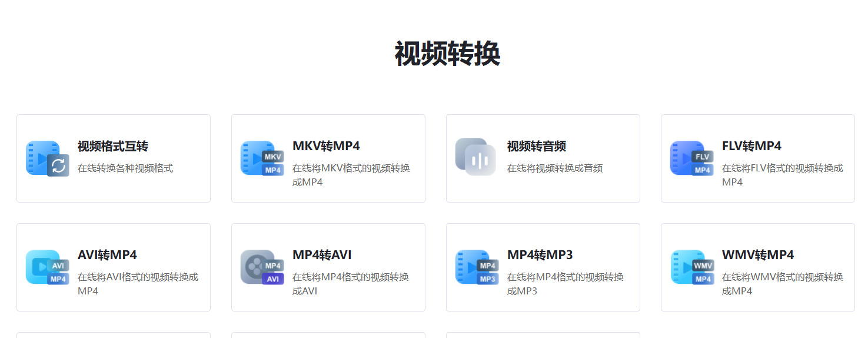Open the AVI转MP4 title link
Viewport: 868px width, 338px height.
(x=107, y=255)
